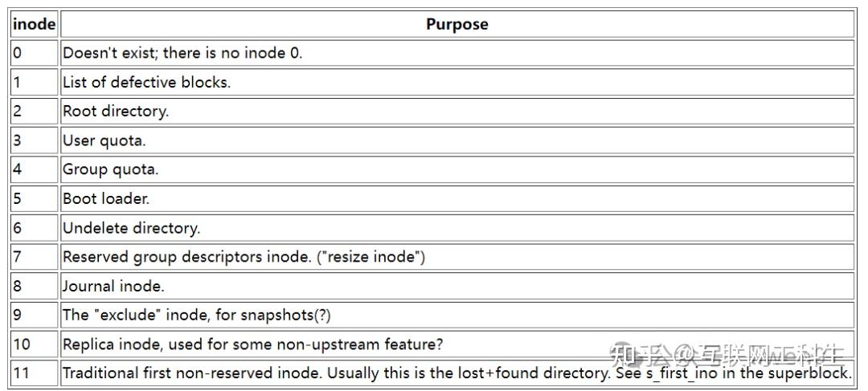
Task: Click the 'inode' column header
Action: 35,24
